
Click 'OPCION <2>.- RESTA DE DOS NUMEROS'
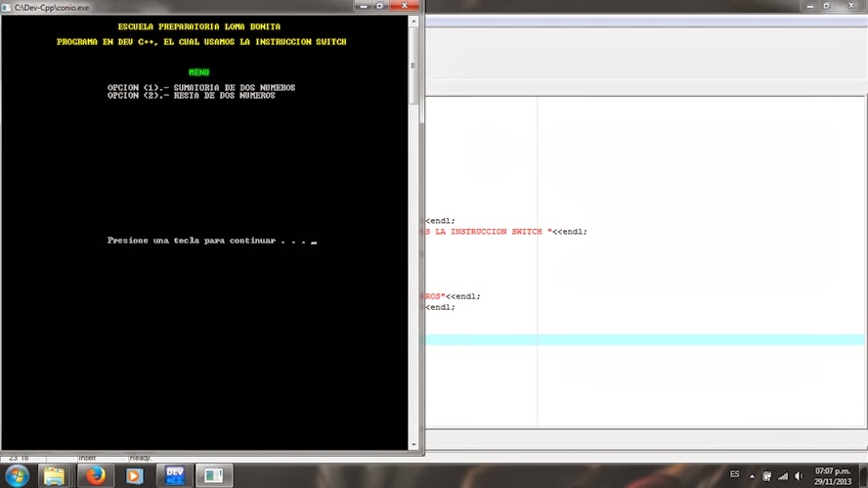[x=192, y=95]
